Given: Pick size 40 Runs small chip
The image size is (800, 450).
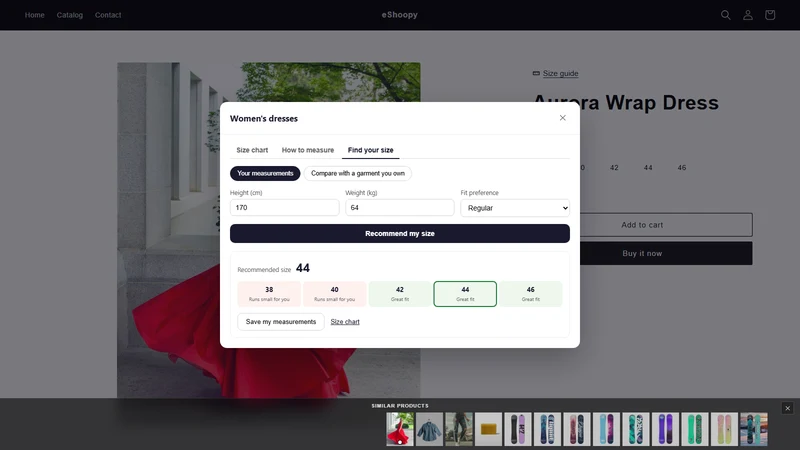Looking at the screenshot, I should 334,294.
